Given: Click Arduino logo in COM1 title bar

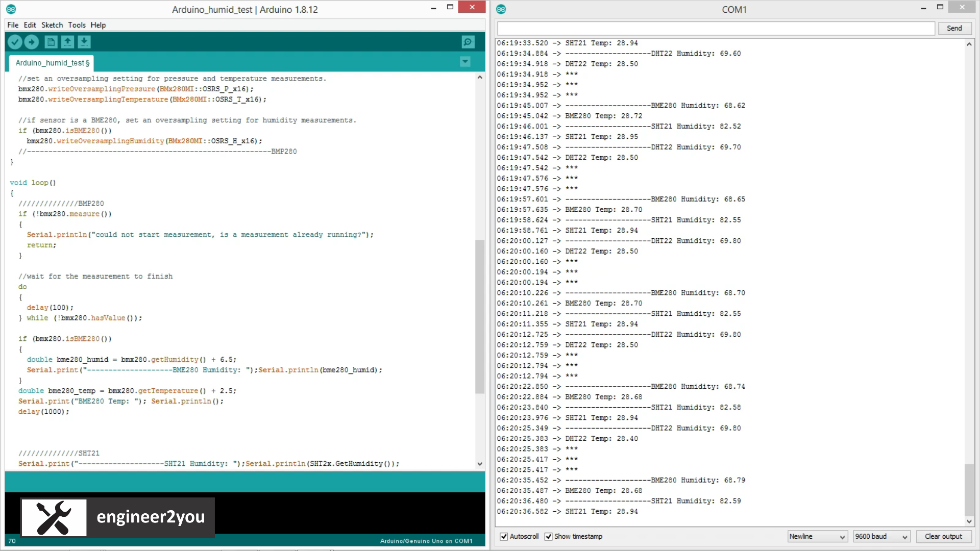Looking at the screenshot, I should click(501, 9).
